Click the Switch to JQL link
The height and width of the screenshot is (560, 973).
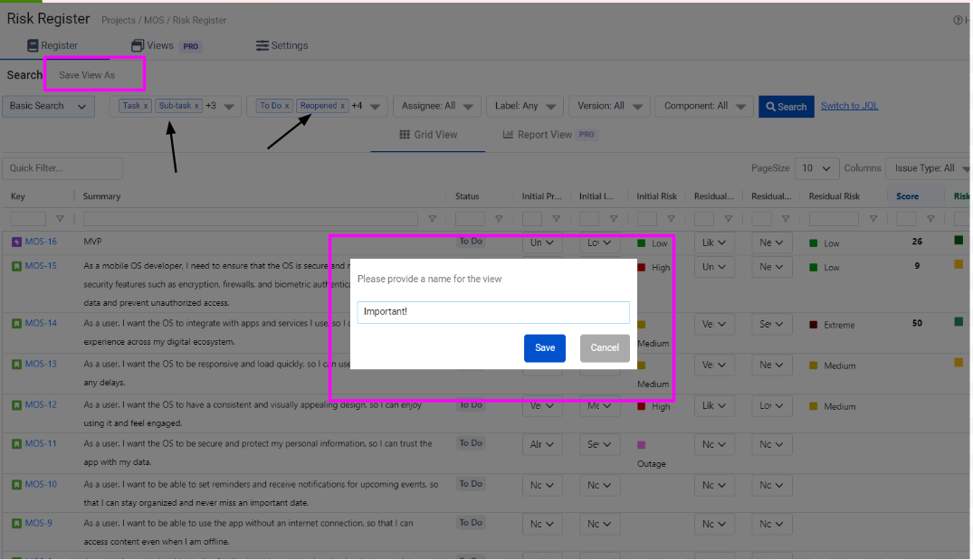pos(849,106)
